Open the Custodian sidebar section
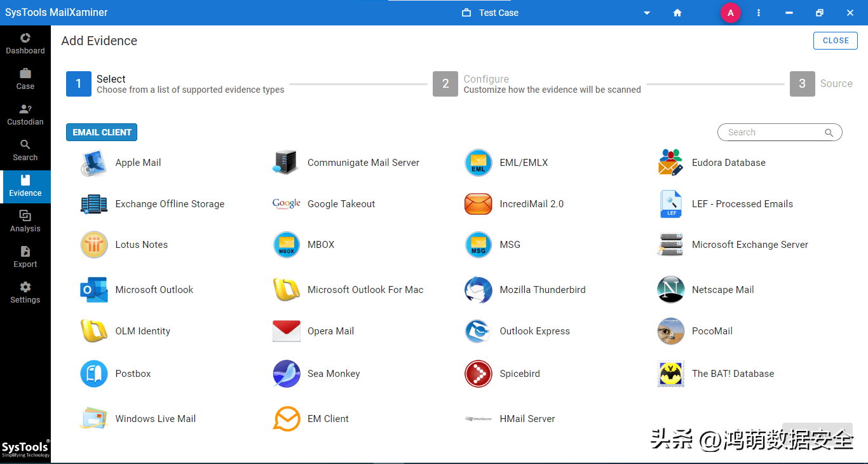The height and width of the screenshot is (464, 868). [x=25, y=115]
